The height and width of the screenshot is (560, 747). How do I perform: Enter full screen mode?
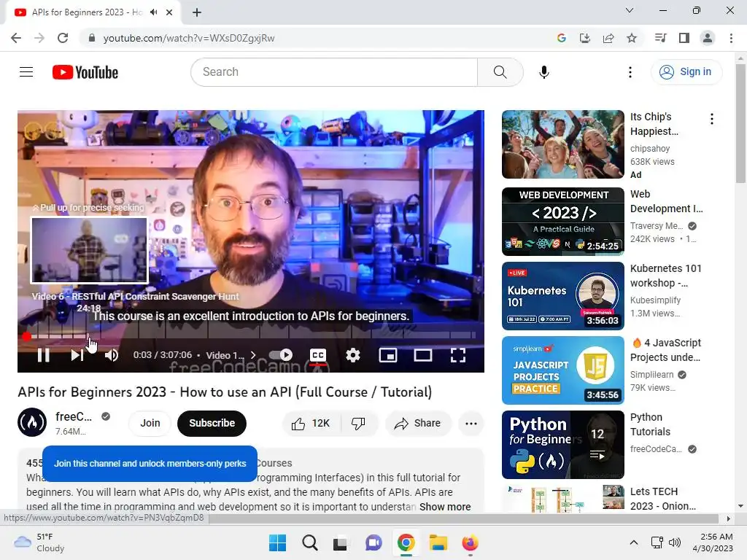(x=458, y=355)
